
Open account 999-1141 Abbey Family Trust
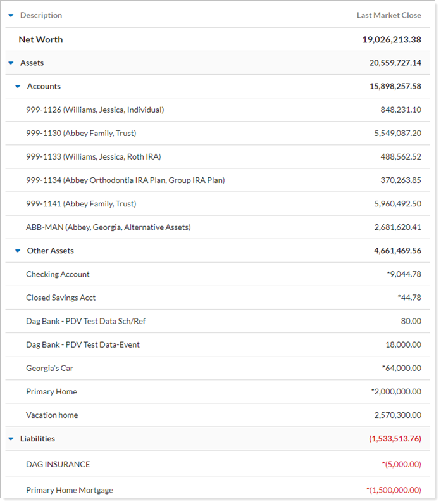81,204
